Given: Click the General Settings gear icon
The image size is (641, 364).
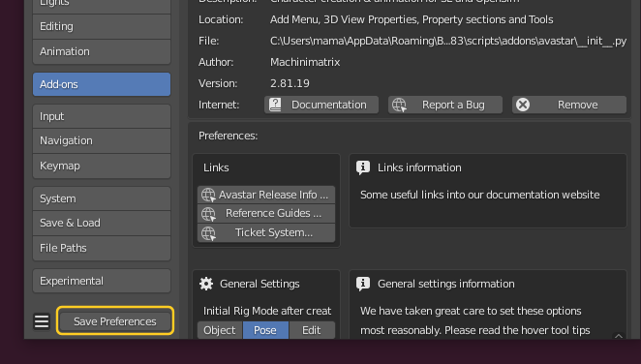Looking at the screenshot, I should click(206, 284).
